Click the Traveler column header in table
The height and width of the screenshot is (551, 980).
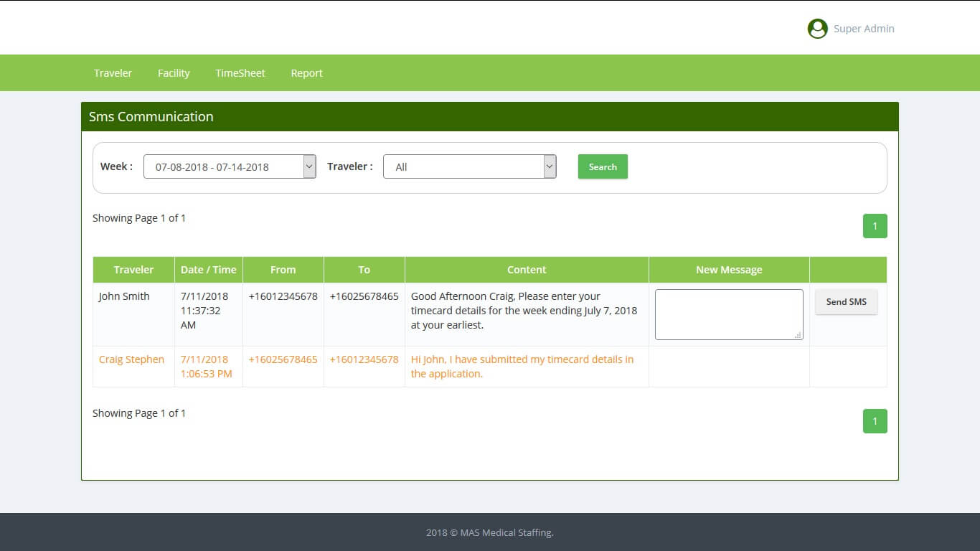pyautogui.click(x=133, y=270)
